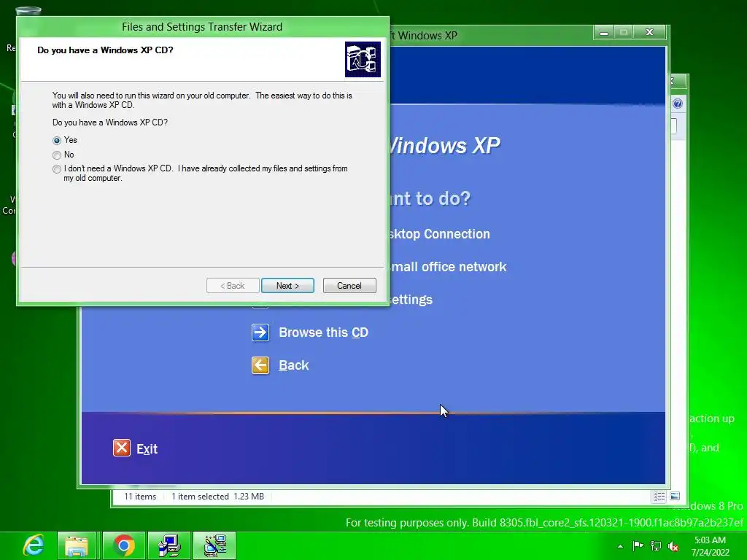Minimize the Windows XP setup window
This screenshot has width=747, height=560.
coord(604,32)
